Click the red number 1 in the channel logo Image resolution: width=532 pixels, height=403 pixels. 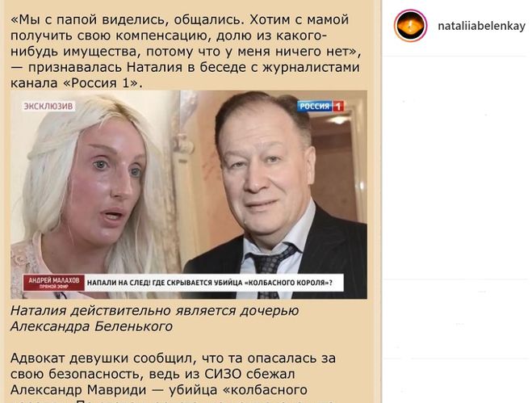[x=338, y=107]
